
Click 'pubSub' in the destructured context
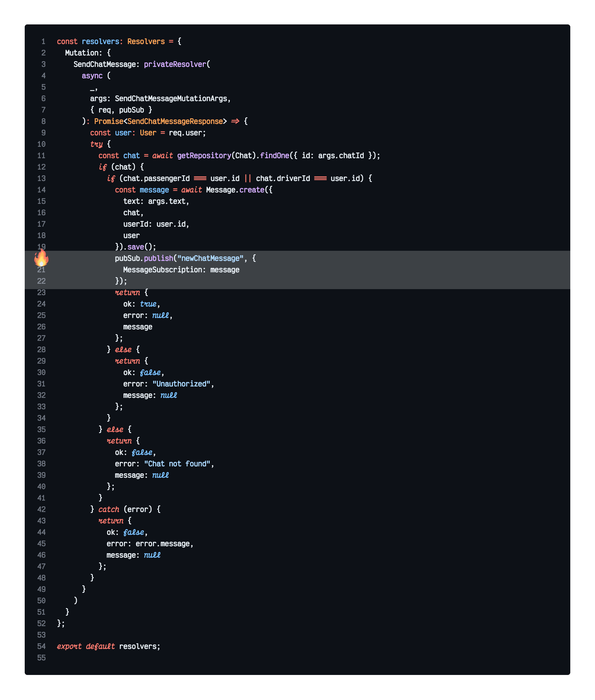[x=131, y=110]
